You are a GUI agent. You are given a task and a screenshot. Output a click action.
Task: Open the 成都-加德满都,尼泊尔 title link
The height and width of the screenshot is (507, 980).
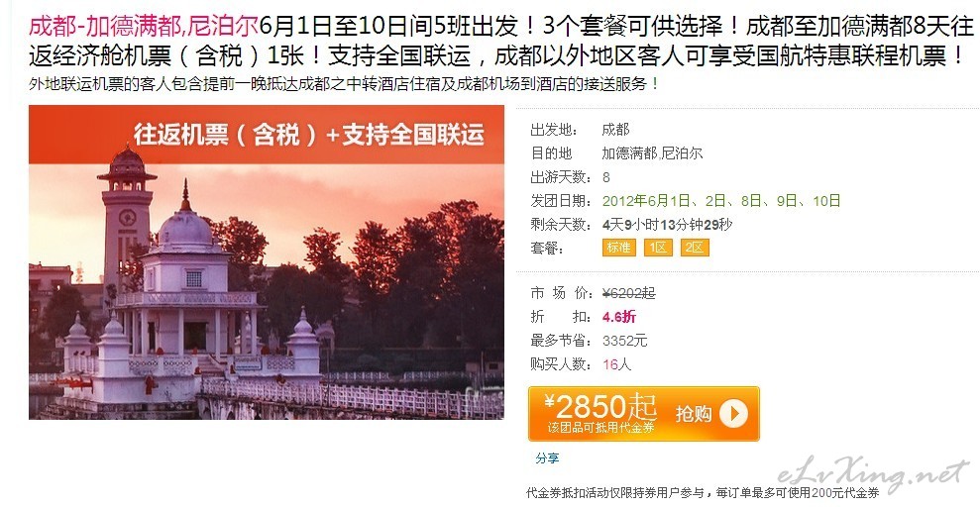pyautogui.click(x=143, y=26)
